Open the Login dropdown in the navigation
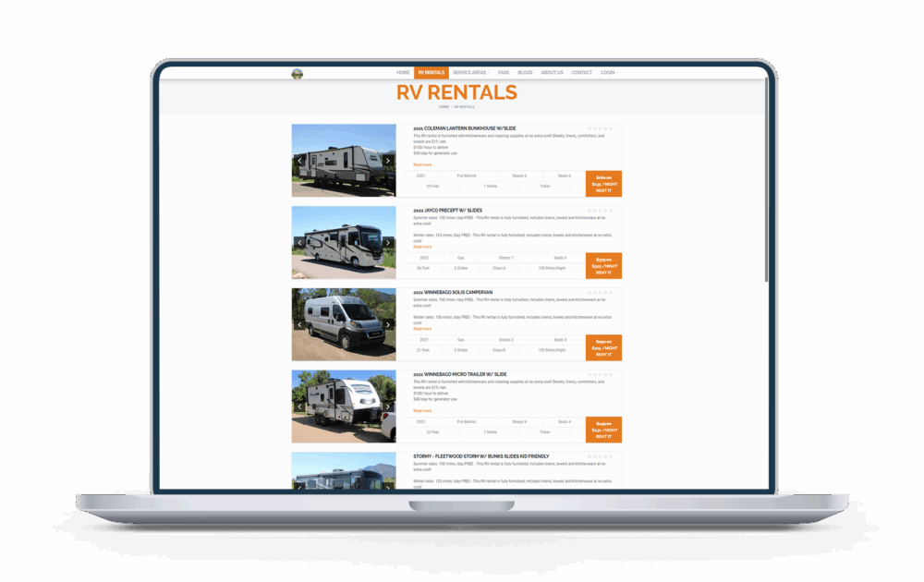The image size is (924, 582). pyautogui.click(x=606, y=72)
